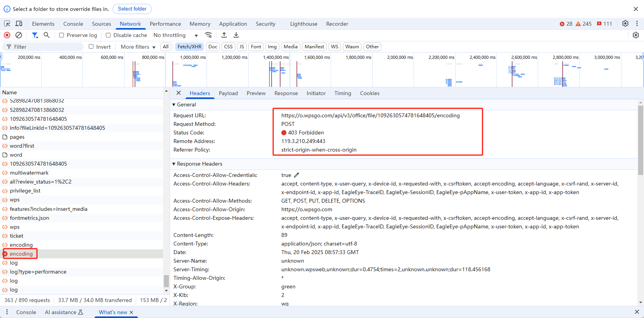The height and width of the screenshot is (318, 644).
Task: Click the request list scroll-down arrow
Action: coord(167,290)
